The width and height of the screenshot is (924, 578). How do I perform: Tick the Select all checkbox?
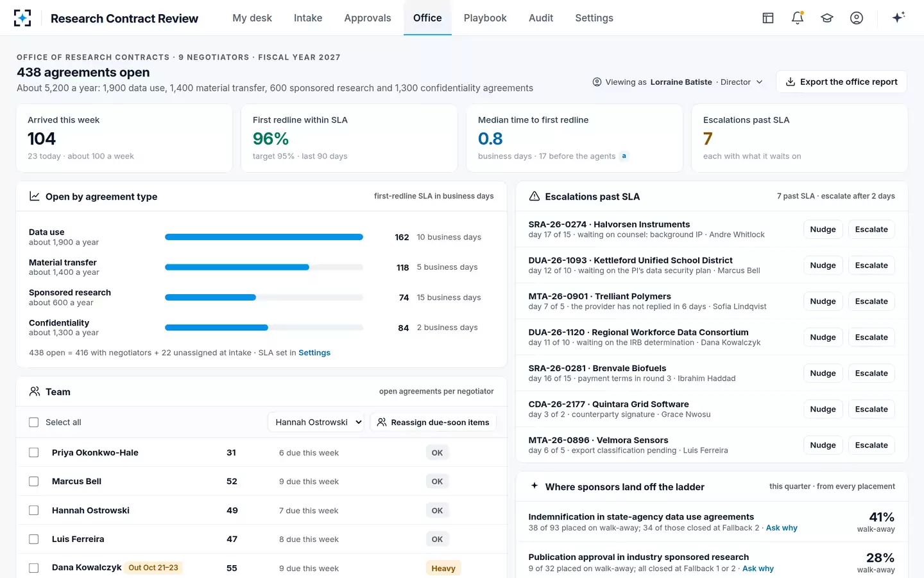click(x=34, y=423)
